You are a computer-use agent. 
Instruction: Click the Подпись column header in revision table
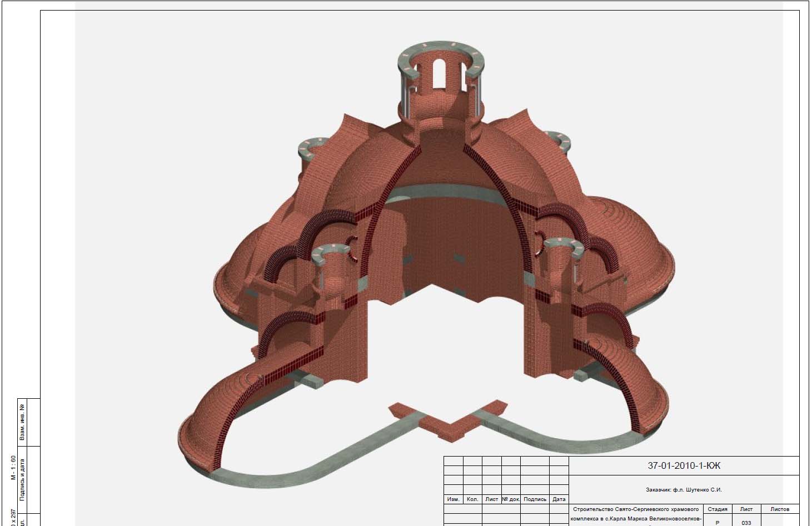click(x=535, y=499)
